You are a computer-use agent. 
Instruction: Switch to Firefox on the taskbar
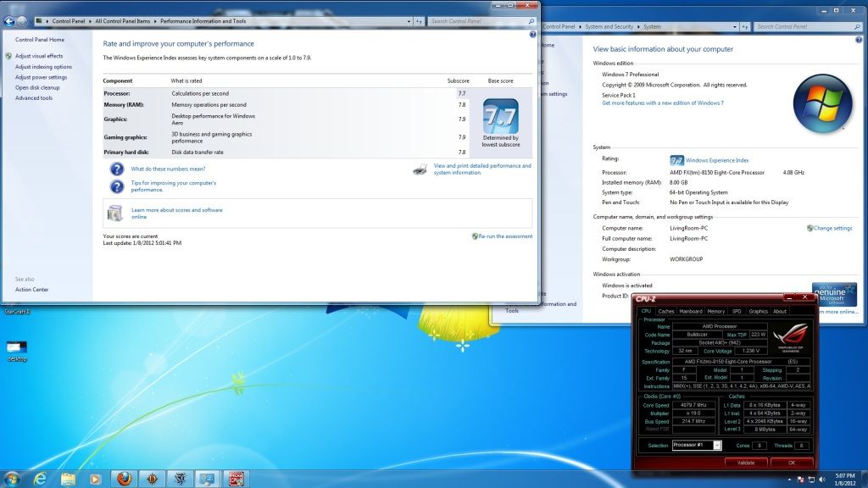coord(124,479)
